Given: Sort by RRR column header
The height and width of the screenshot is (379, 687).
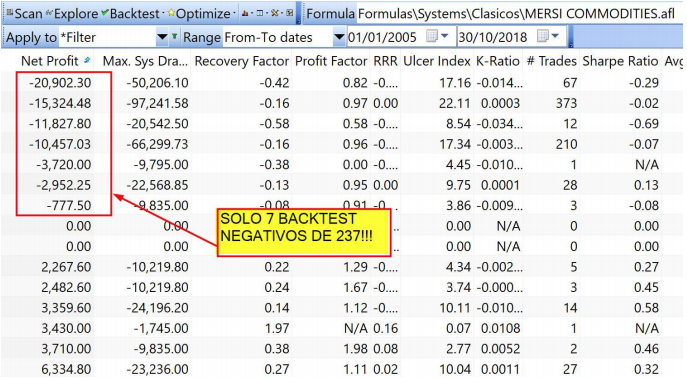Looking at the screenshot, I should point(386,61).
